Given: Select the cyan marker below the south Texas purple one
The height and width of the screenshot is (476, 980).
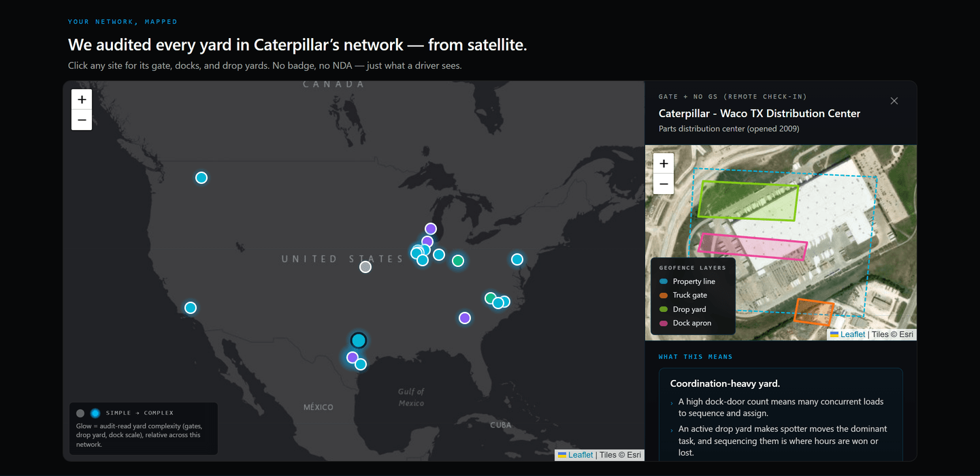Looking at the screenshot, I should (361, 364).
